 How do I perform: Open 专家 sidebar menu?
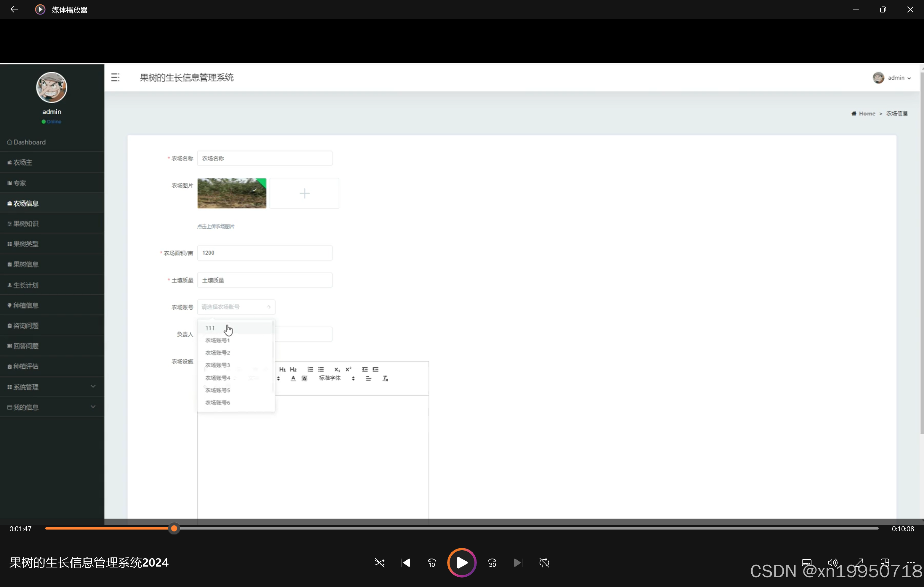[52, 183]
